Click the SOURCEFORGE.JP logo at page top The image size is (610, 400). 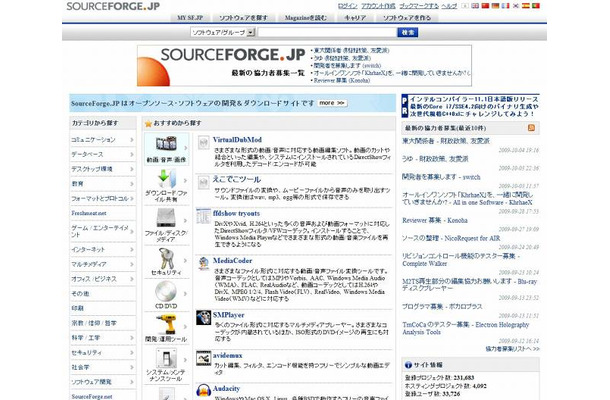pyautogui.click(x=113, y=7)
